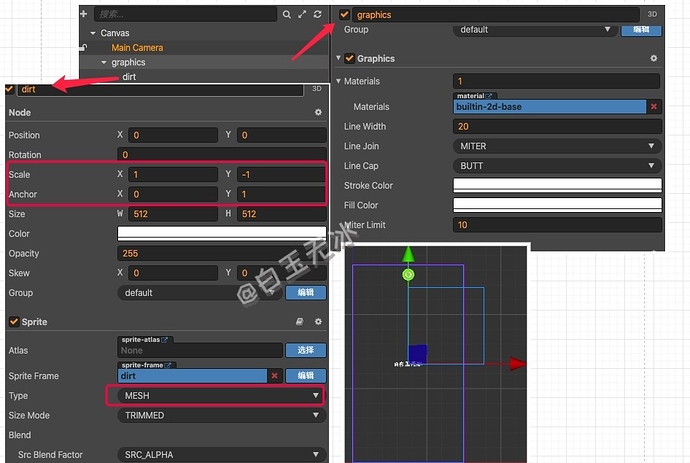
Task: Select Main Camera in the hierarchy
Action: click(137, 48)
